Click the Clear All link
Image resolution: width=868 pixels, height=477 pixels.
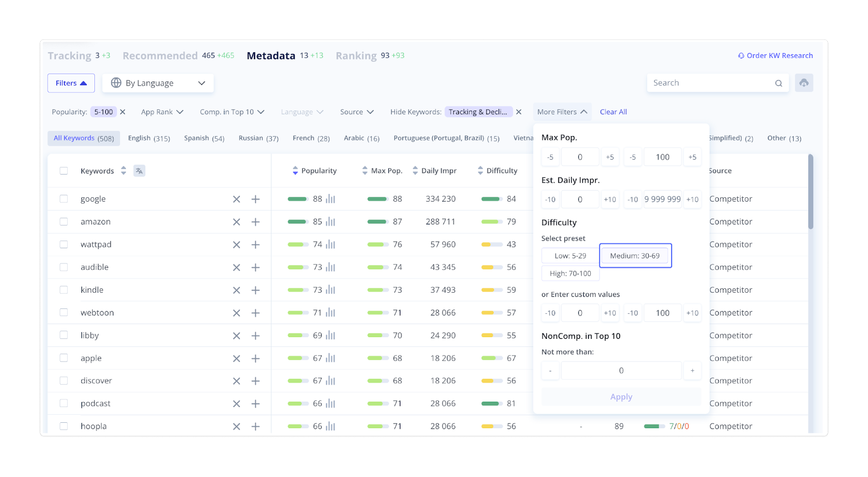[x=613, y=112]
